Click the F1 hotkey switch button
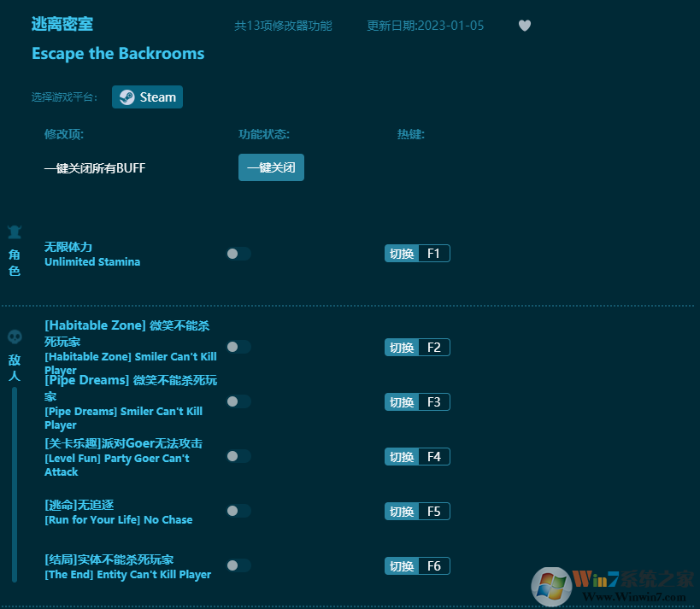 [x=402, y=254]
